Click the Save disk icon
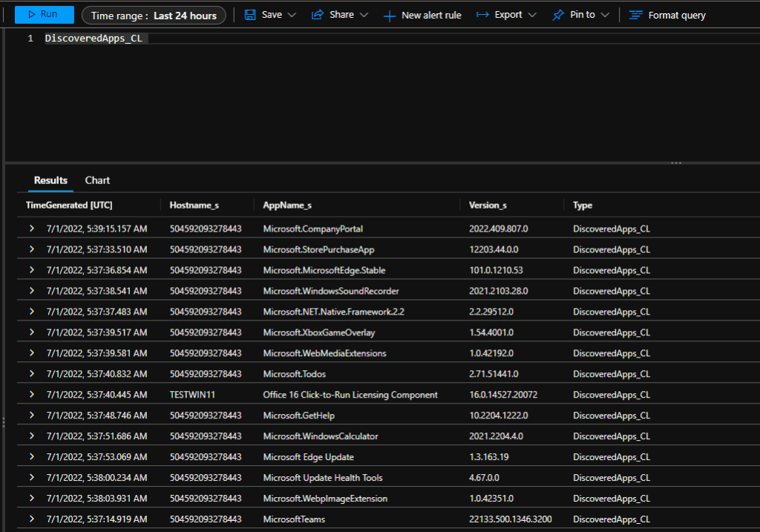Image resolution: width=760 pixels, height=532 pixels. tap(250, 15)
